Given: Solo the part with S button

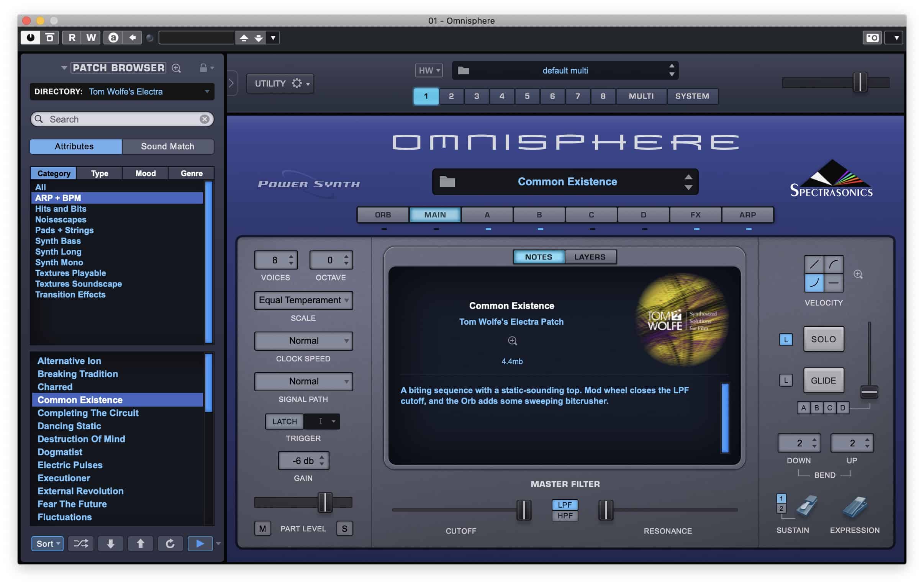Looking at the screenshot, I should [x=344, y=528].
